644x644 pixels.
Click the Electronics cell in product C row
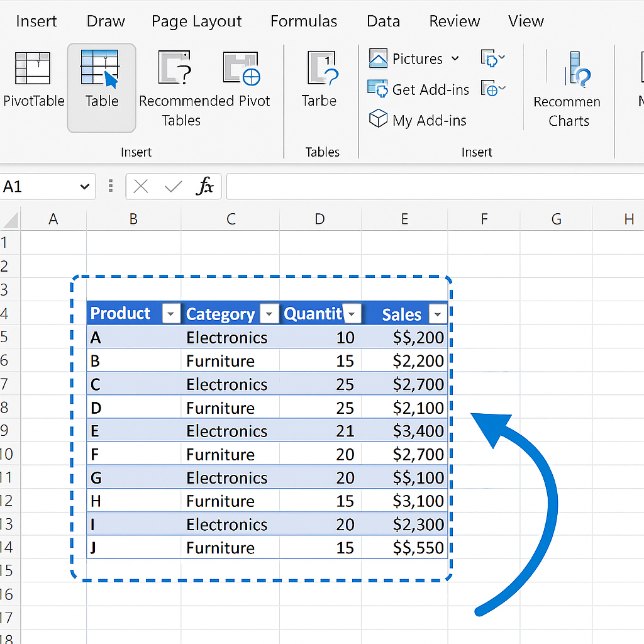pyautogui.click(x=230, y=384)
